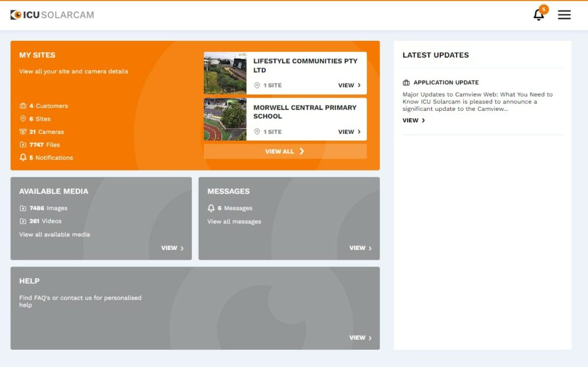Open the notifications bell in header
588x367 pixels.
tap(539, 15)
